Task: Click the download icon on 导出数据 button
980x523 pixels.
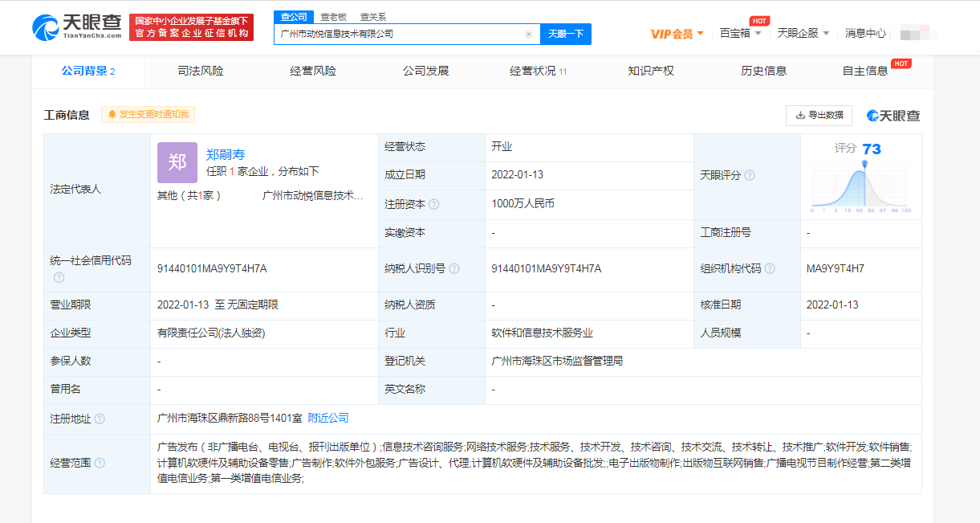Action: 802,116
